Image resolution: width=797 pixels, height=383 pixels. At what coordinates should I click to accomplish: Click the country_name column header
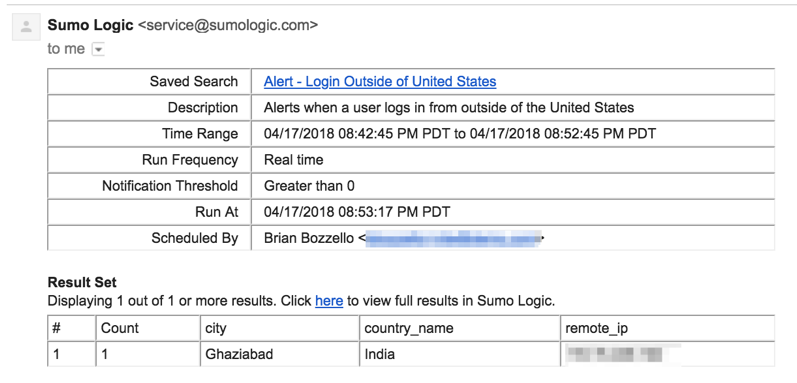tap(409, 329)
